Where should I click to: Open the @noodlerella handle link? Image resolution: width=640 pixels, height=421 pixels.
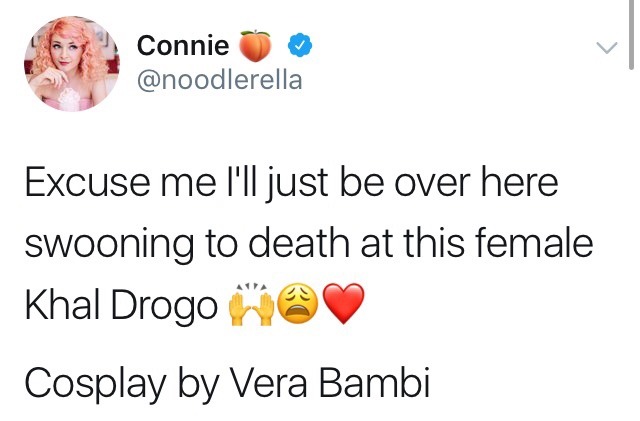(216, 81)
